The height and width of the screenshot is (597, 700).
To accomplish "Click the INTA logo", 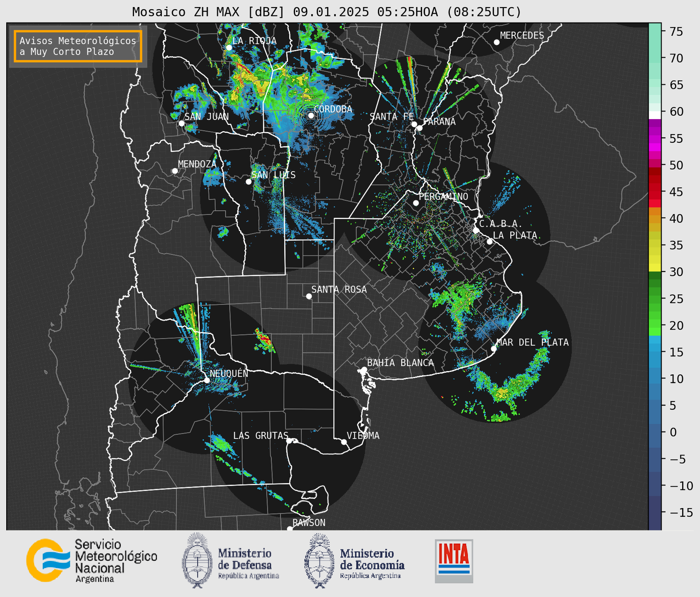I will click(454, 561).
